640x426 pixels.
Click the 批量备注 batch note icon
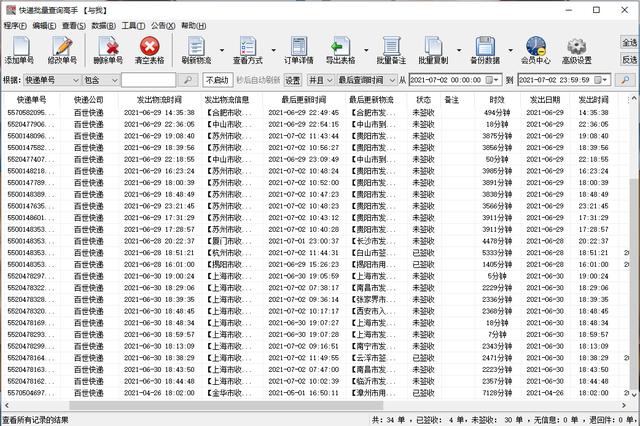(x=391, y=50)
